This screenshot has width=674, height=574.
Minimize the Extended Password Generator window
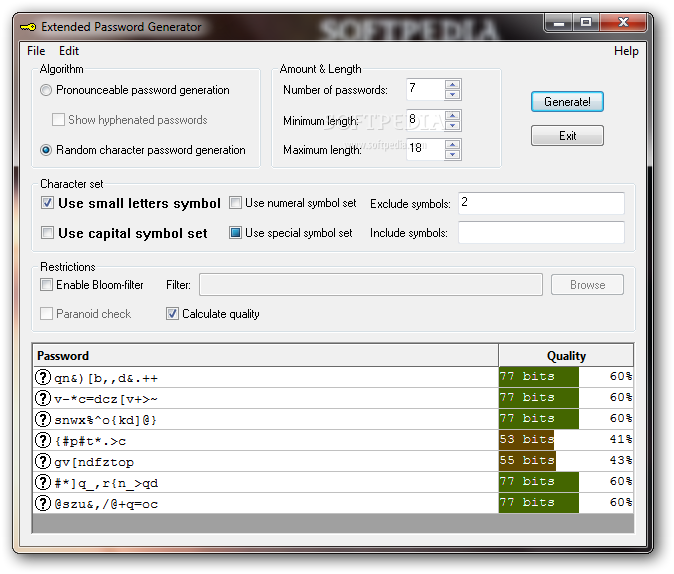point(558,23)
